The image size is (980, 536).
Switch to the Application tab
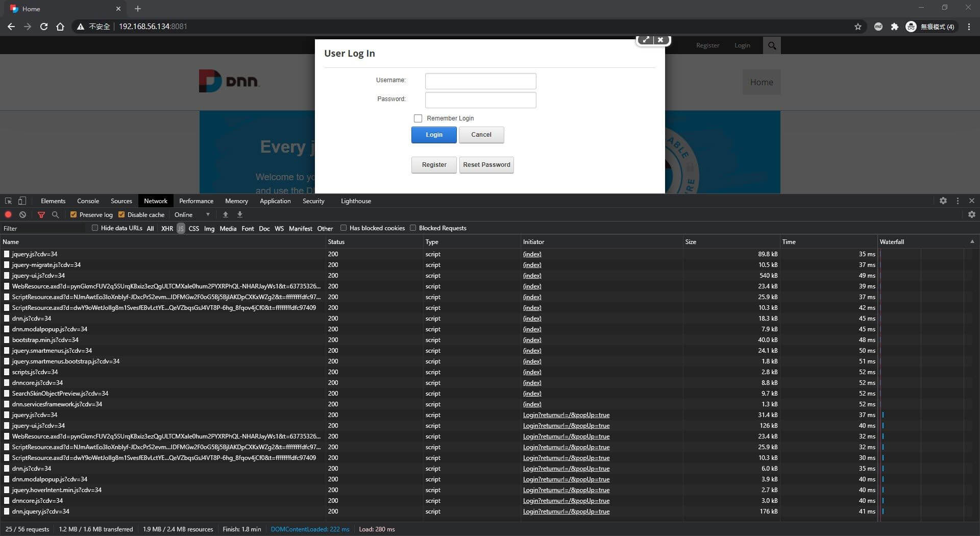[x=275, y=201]
